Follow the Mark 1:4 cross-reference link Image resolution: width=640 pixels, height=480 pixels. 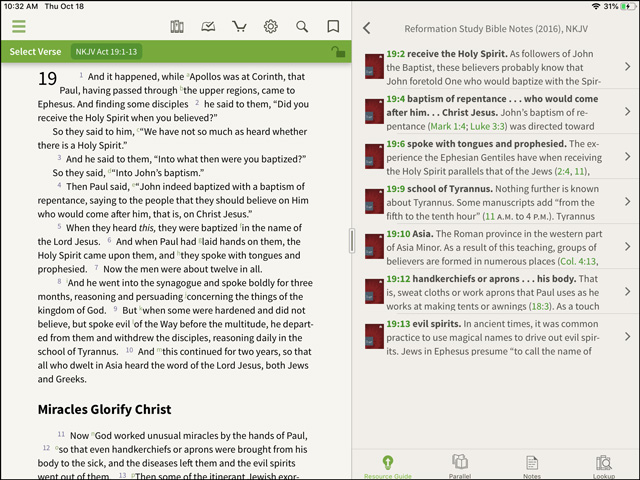[x=448, y=126]
